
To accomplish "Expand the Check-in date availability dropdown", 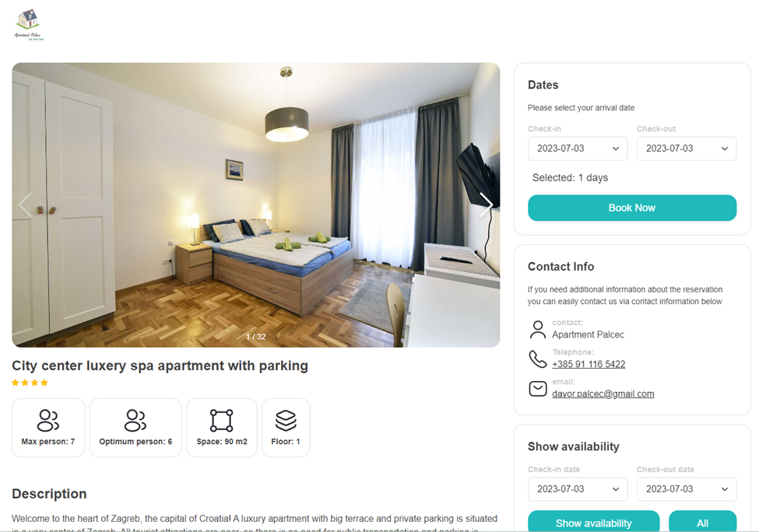I will tap(578, 489).
